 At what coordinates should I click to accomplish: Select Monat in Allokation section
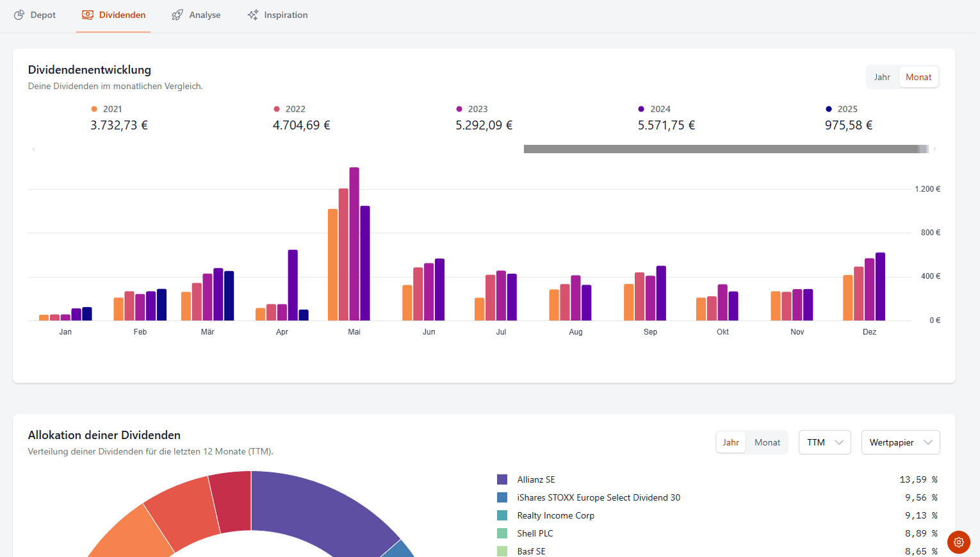pyautogui.click(x=767, y=442)
